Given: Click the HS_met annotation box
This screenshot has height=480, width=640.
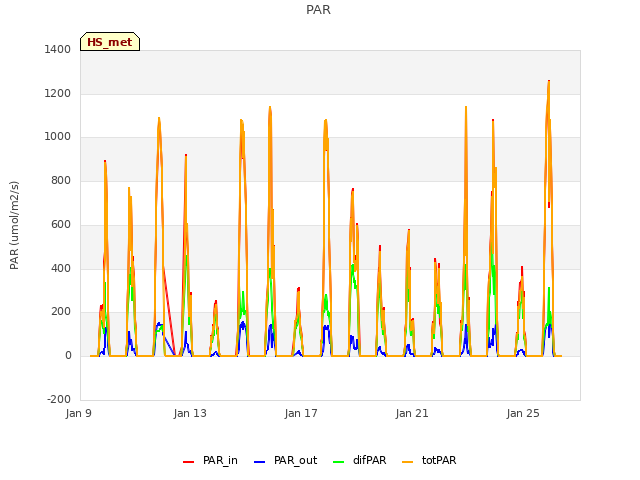Looking at the screenshot, I should 110,42.
